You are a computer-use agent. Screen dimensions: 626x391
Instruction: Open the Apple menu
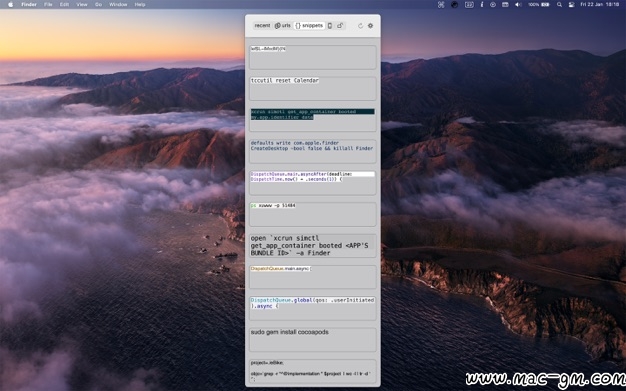[10, 4]
